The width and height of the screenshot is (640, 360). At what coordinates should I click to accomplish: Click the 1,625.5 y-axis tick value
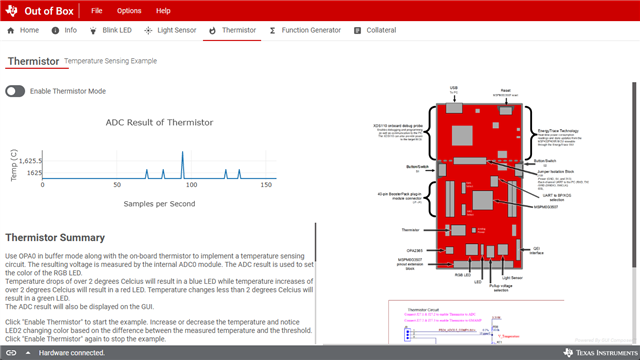coord(30,161)
